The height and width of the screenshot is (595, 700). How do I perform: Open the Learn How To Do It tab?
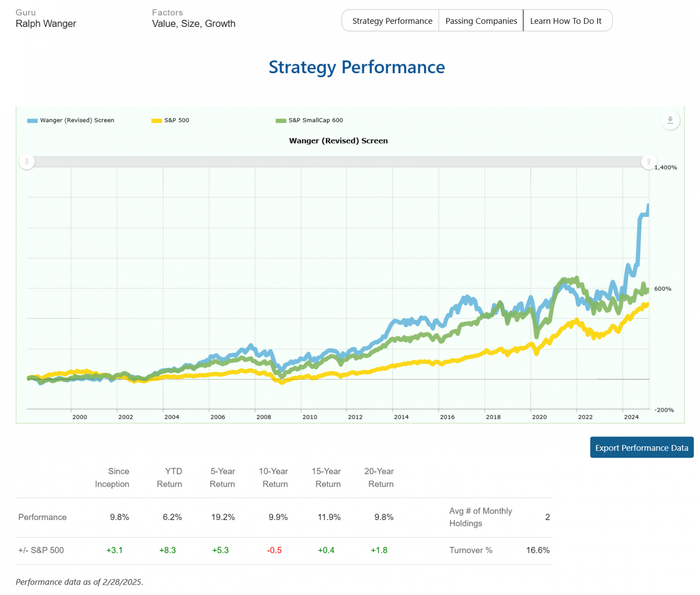pos(567,21)
